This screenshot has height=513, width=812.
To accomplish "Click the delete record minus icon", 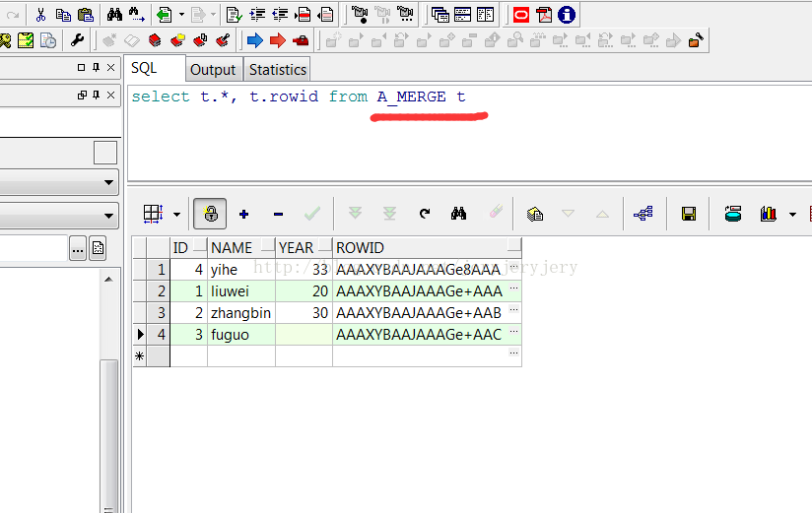I will pyautogui.click(x=278, y=214).
